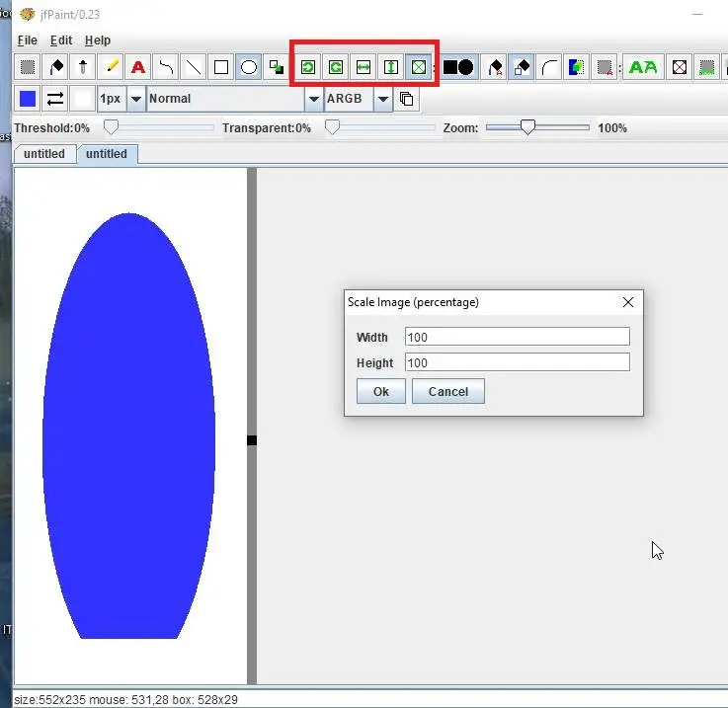Select the rectangle shape tool
Viewport: 728px width, 708px height.
221,67
